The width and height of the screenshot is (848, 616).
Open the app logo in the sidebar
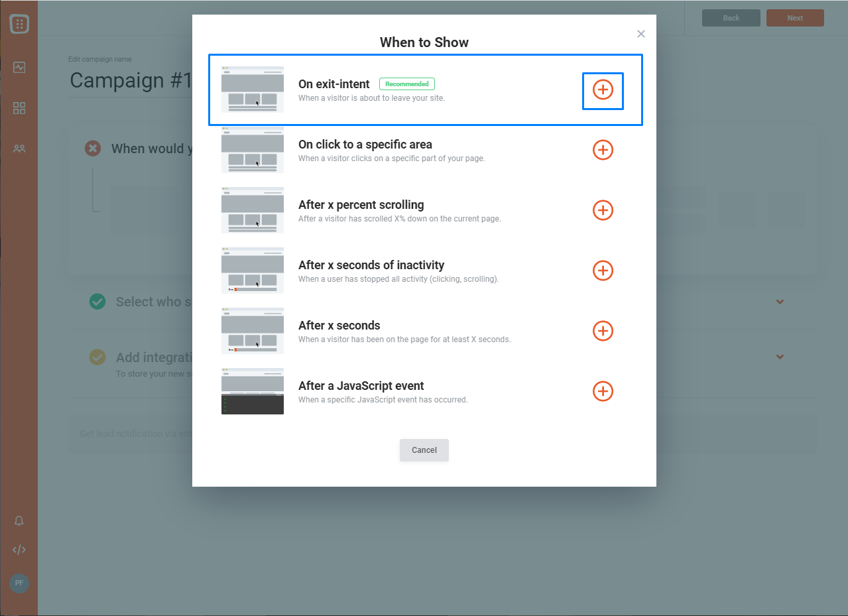[x=19, y=25]
